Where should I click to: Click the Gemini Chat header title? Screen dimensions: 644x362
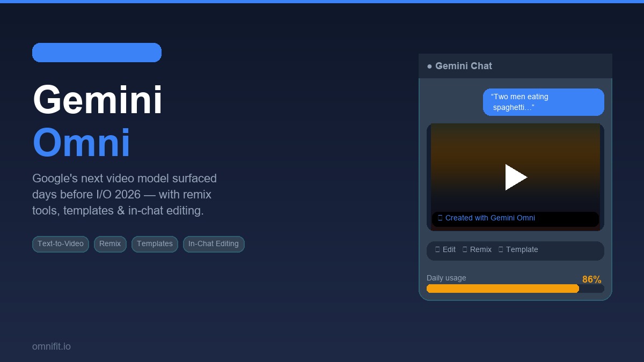pos(464,66)
